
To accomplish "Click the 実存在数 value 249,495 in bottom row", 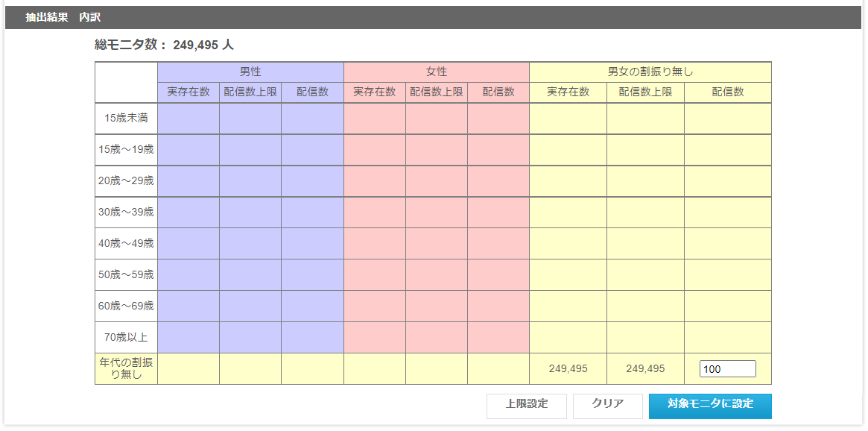I will click(x=568, y=369).
